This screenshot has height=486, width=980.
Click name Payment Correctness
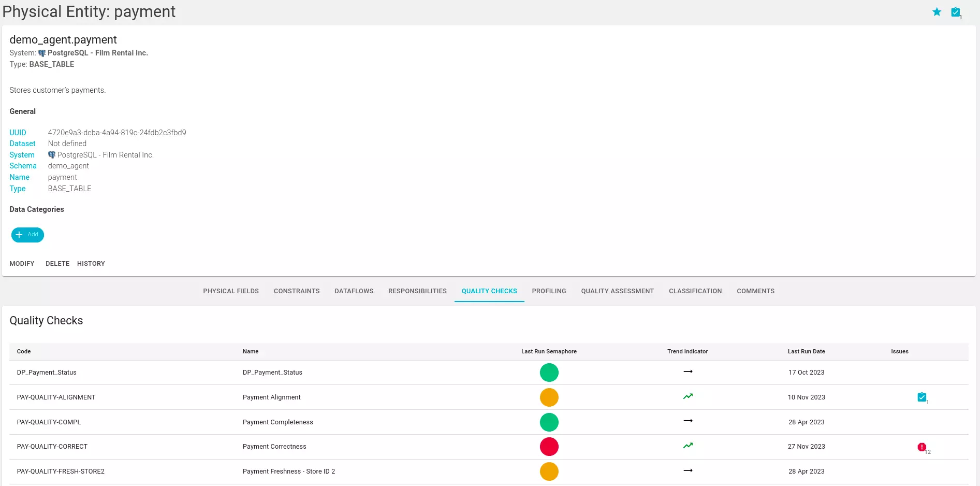pyautogui.click(x=274, y=447)
